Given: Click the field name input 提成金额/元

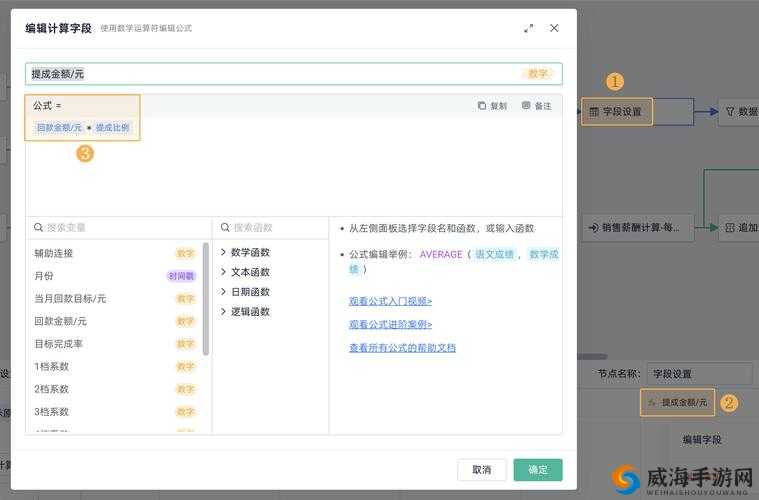Looking at the screenshot, I should tap(293, 74).
